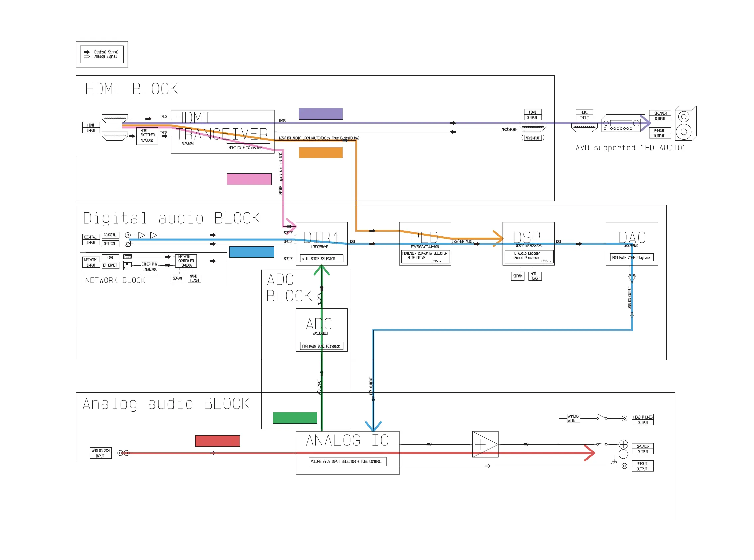Click the ADC 'AK5358BET' part number
754x560 pixels.
pyautogui.click(x=320, y=333)
